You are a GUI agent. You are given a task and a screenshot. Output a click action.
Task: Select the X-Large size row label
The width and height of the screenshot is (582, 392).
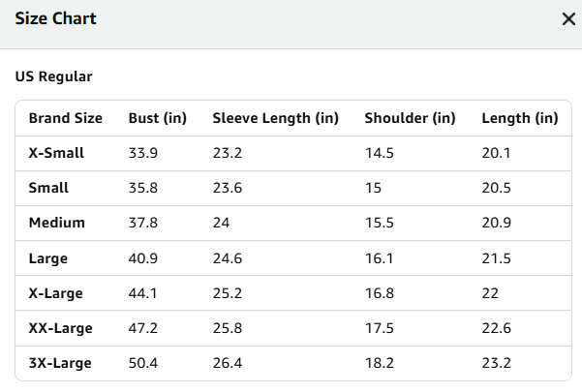coord(55,293)
